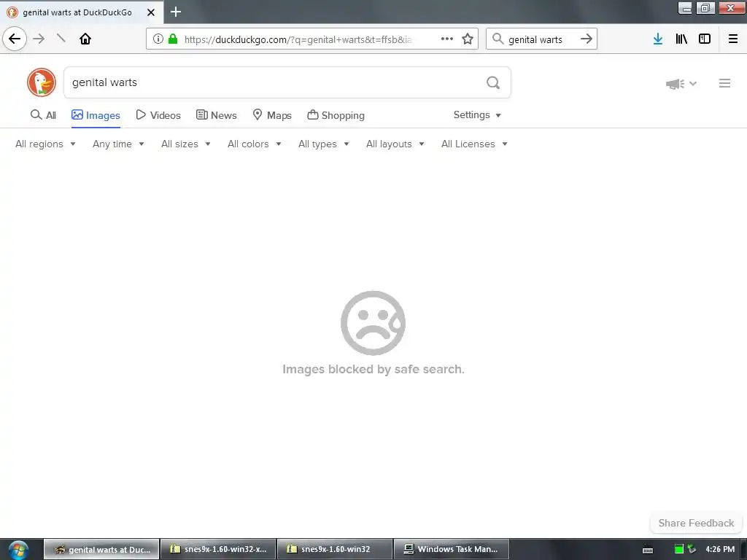Open the Firefox hamburger menu
Viewport: 747px width, 560px height.
pyautogui.click(x=733, y=39)
